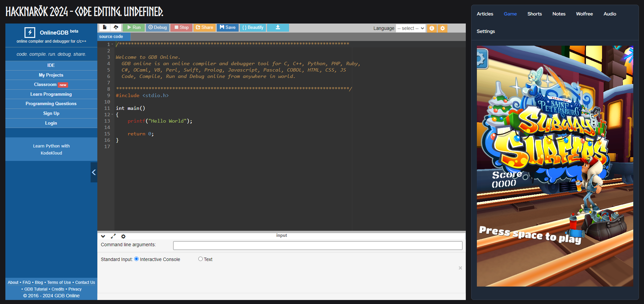Click the '#include <stdio.h>' line in the editor
Viewport: 644px width, 304px height.
pos(142,95)
